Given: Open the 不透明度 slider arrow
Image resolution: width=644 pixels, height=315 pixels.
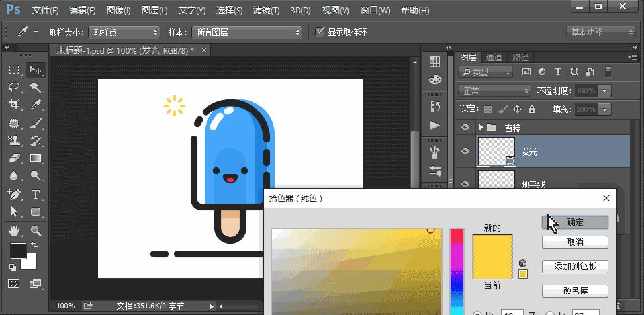Looking at the screenshot, I should pyautogui.click(x=604, y=91).
